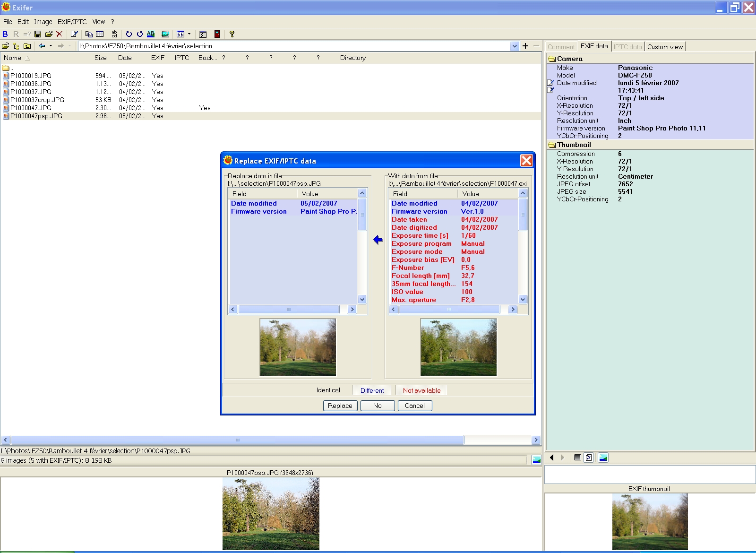The height and width of the screenshot is (553, 756).
Task: Click the main file list horizontal scrollbar
Action: [x=237, y=440]
